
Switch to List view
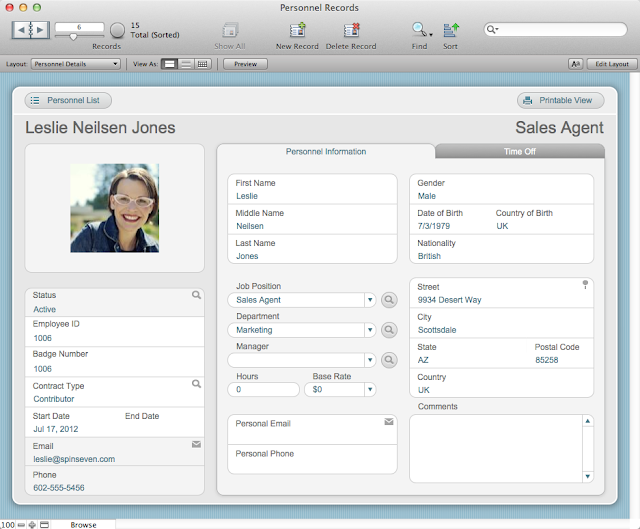pos(186,64)
